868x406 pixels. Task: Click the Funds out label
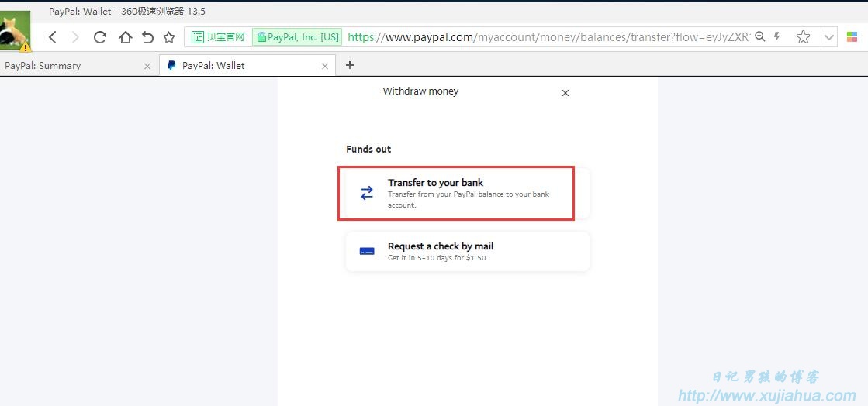(x=368, y=149)
